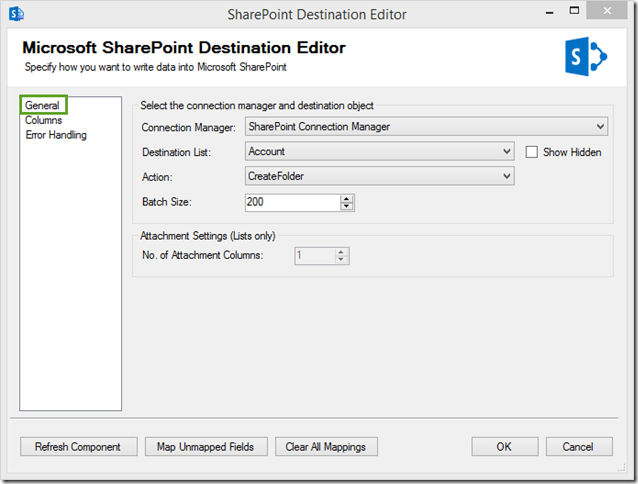Click the SharePoint icon in the title bar
Image resolution: width=638 pixels, height=484 pixels.
pyautogui.click(x=16, y=14)
